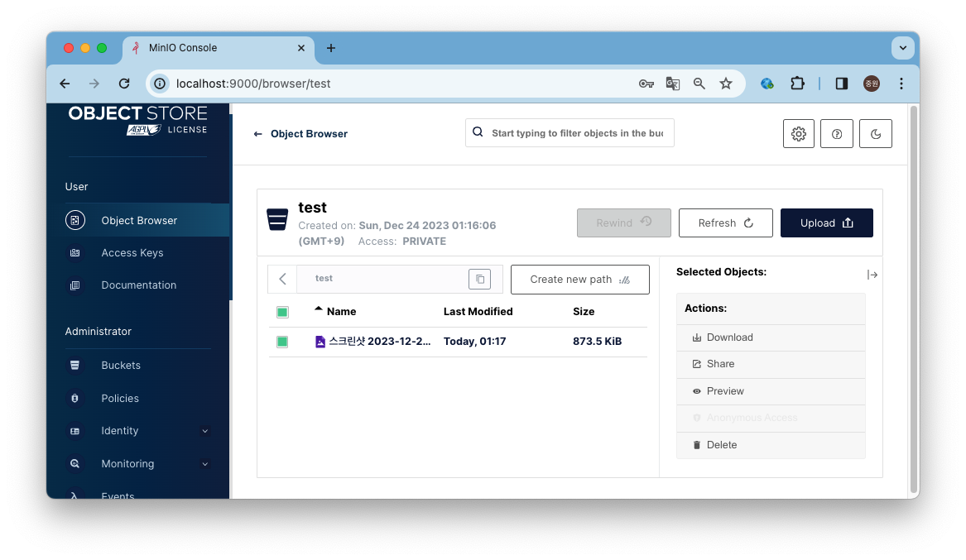Reload the page
Image resolution: width=966 pixels, height=560 pixels.
[x=124, y=84]
